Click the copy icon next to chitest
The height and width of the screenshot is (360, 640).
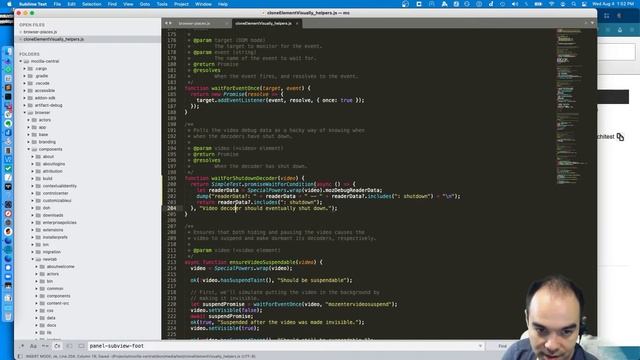pyautogui.click(x=620, y=137)
